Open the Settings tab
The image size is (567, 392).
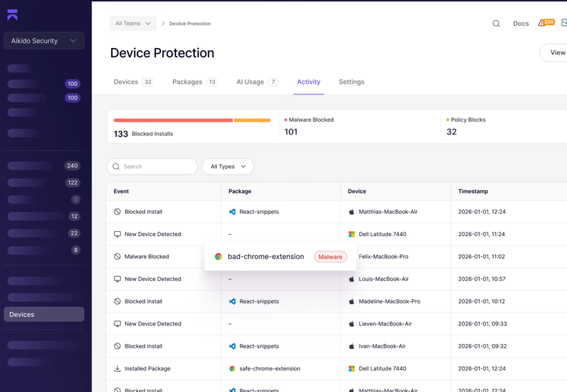click(x=352, y=82)
